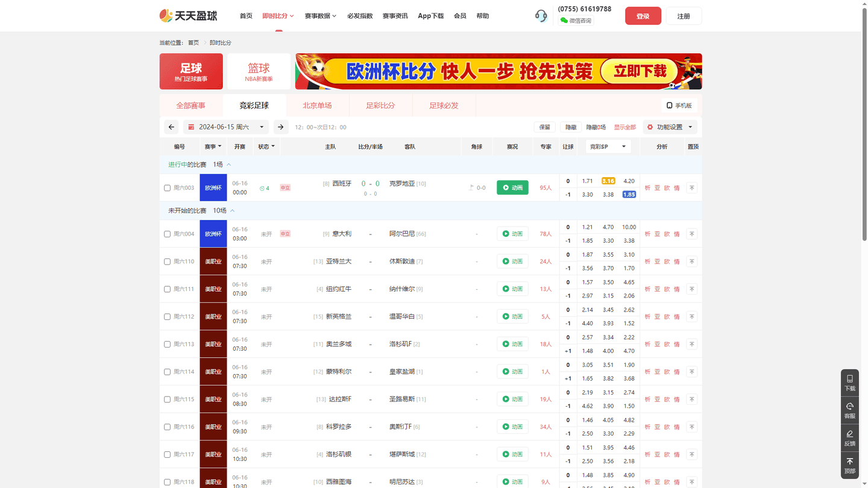Check the 周六111 match checkbox
The width and height of the screenshot is (868, 488).
[168, 289]
